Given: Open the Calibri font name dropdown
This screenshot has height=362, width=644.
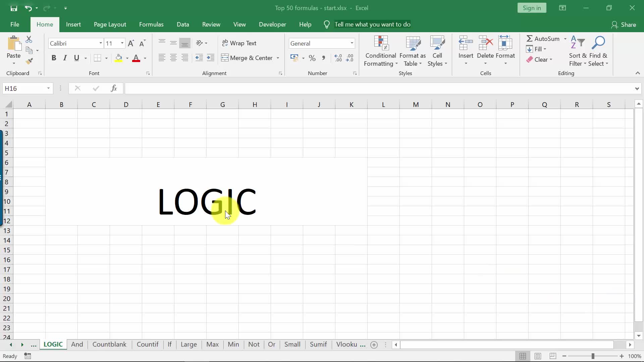Looking at the screenshot, I should tap(100, 43).
